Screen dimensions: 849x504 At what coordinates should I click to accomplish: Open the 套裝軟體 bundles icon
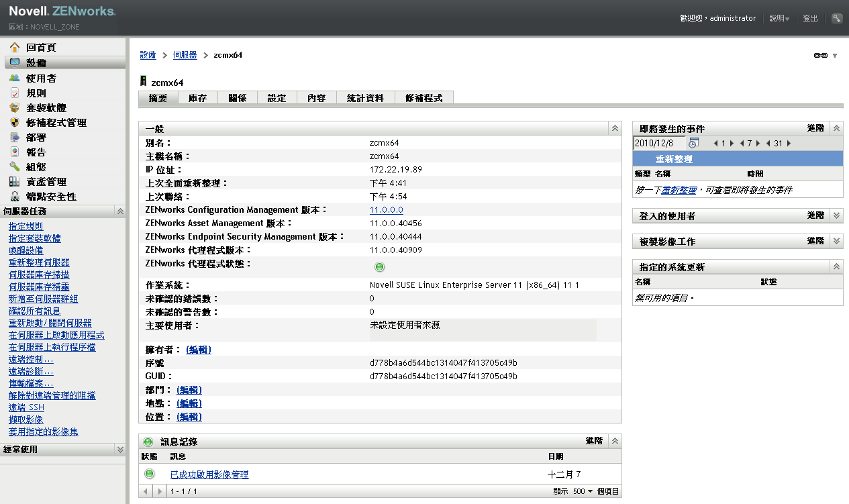(14, 107)
